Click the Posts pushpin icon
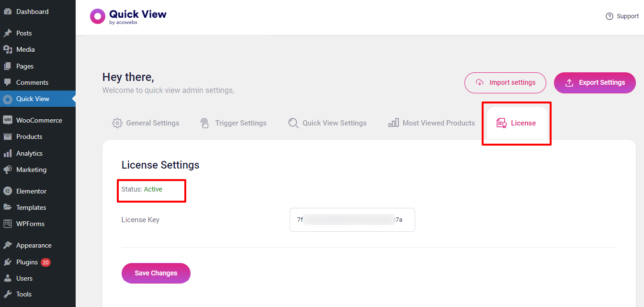 [x=8, y=33]
